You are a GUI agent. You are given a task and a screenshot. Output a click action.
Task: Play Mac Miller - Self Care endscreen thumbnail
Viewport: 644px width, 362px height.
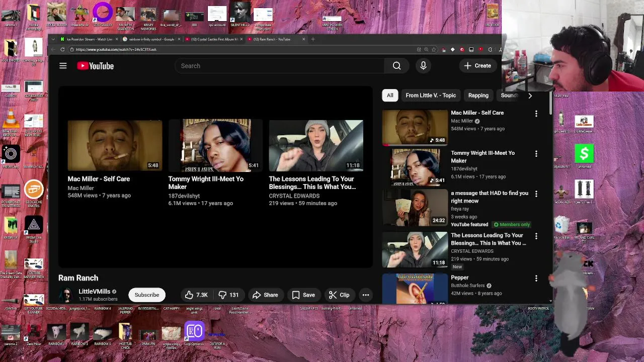point(115,145)
